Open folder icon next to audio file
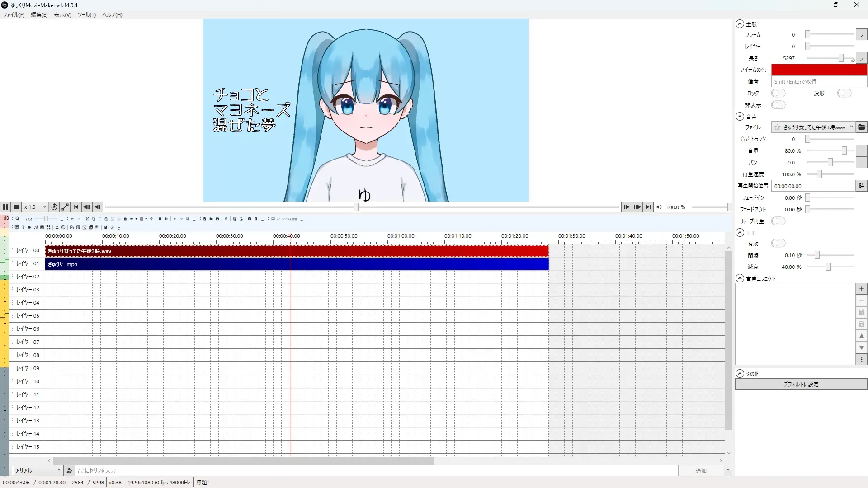 point(862,127)
